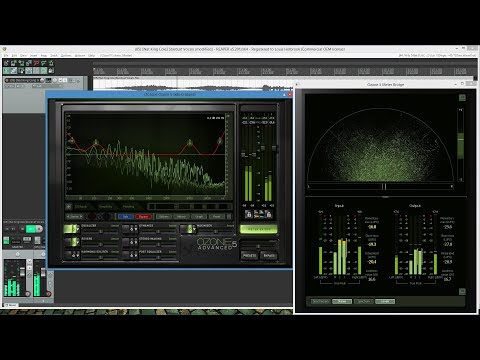Open the Actions menu in REAPER
The width and height of the screenshot is (480, 360).
(x=80, y=55)
